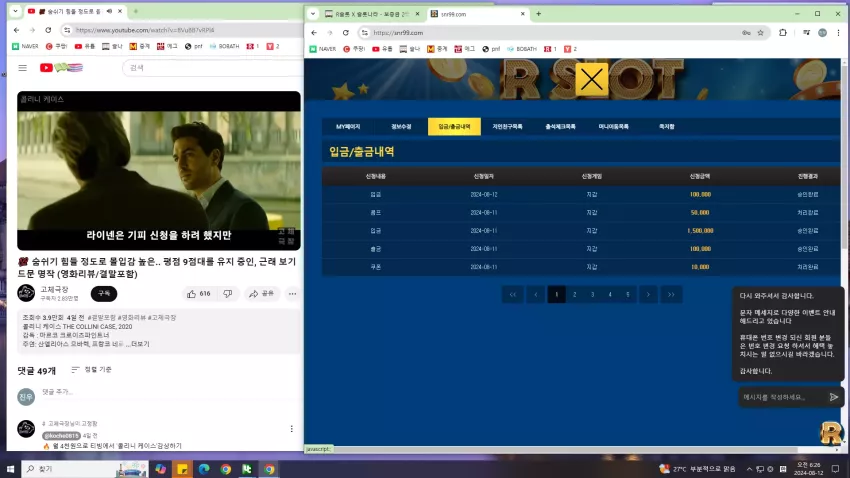This screenshot has width=850, height=478.
Task: Like the video with 616 likes
Action: 199,294
